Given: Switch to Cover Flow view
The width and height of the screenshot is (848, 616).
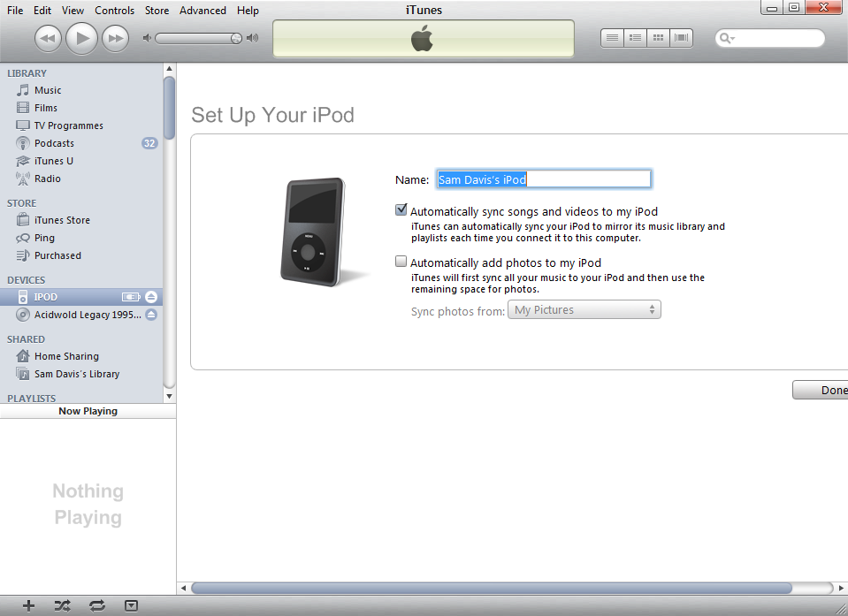Looking at the screenshot, I should (681, 37).
